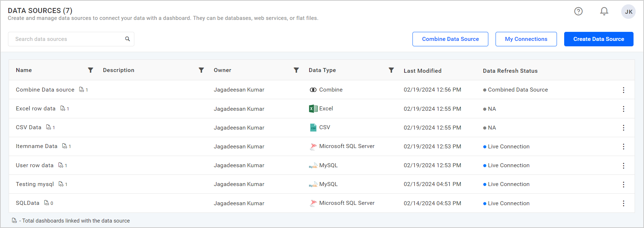The height and width of the screenshot is (228, 644).
Task: Click the Excel data type icon
Action: (313, 109)
